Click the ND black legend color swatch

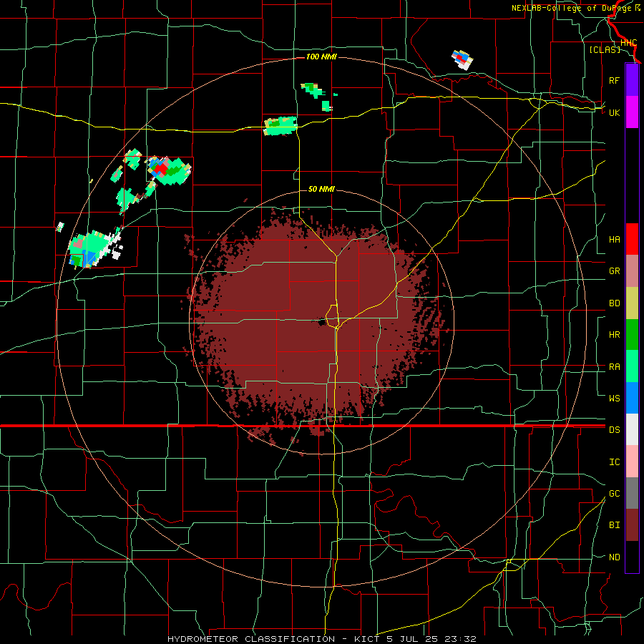[632, 557]
